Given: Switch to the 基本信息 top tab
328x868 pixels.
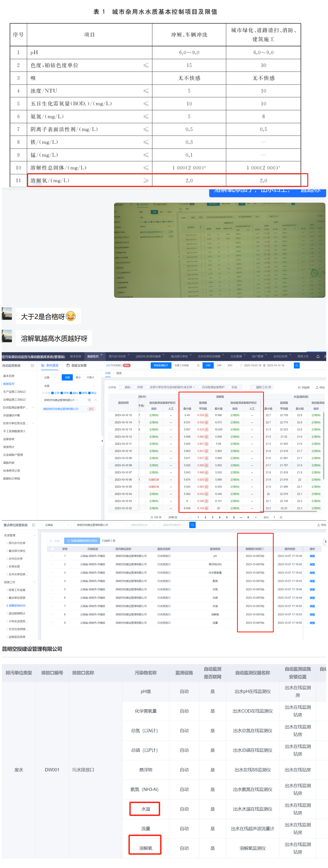Looking at the screenshot, I should coord(75,356).
